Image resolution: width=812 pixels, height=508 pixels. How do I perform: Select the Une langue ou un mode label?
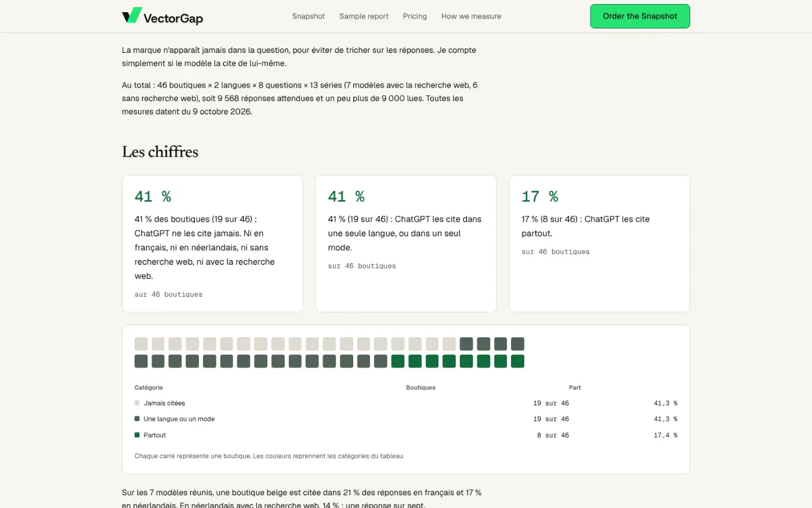[179, 419]
